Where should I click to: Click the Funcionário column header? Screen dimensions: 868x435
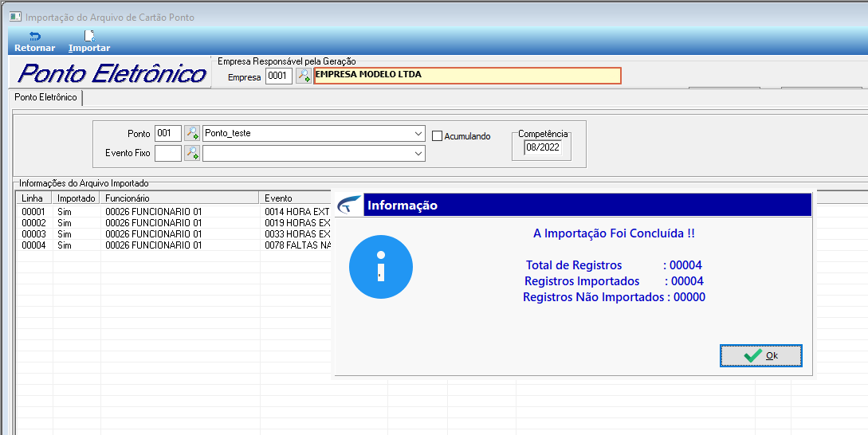(x=180, y=198)
